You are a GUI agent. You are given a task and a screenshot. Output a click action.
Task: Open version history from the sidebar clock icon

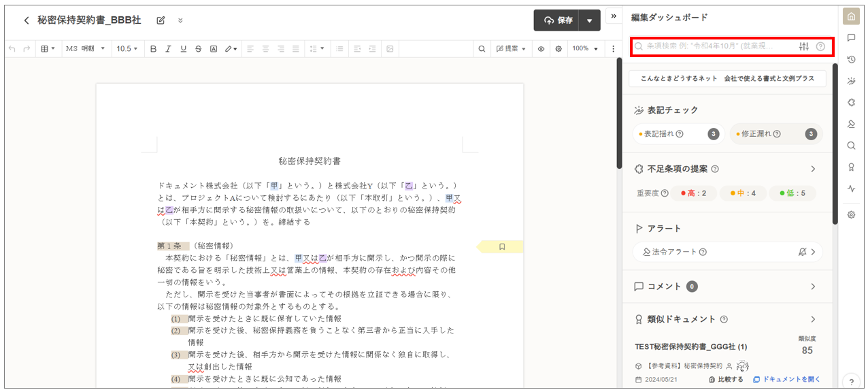851,59
